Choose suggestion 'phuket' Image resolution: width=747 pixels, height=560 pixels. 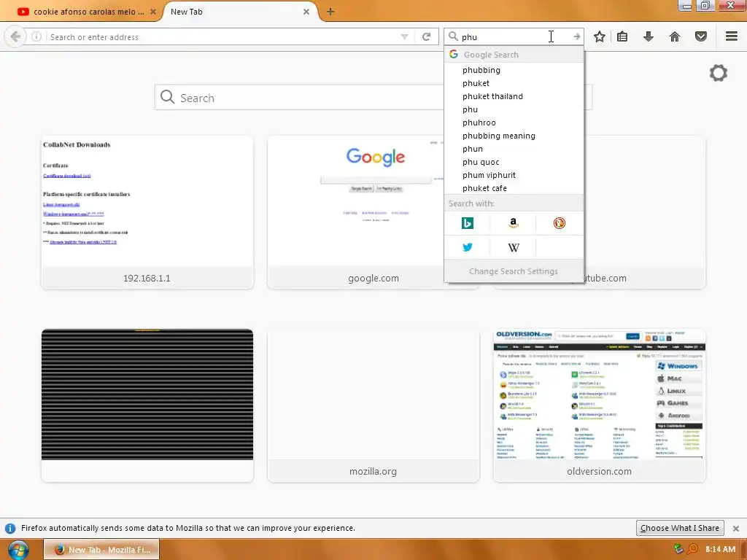pyautogui.click(x=514, y=83)
